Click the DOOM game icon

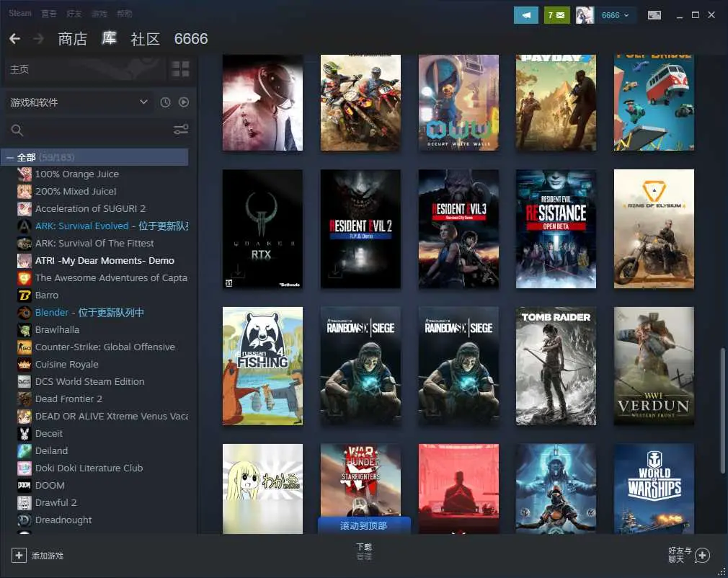tap(24, 486)
